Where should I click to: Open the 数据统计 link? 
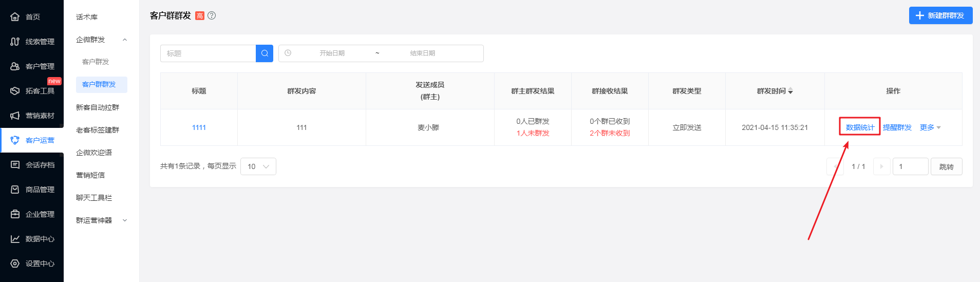pyautogui.click(x=860, y=127)
